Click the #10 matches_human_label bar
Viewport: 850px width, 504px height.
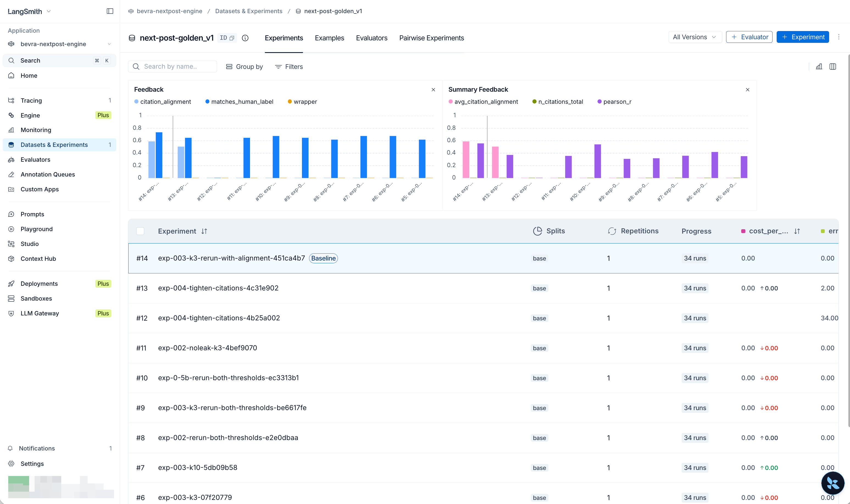[x=276, y=157]
